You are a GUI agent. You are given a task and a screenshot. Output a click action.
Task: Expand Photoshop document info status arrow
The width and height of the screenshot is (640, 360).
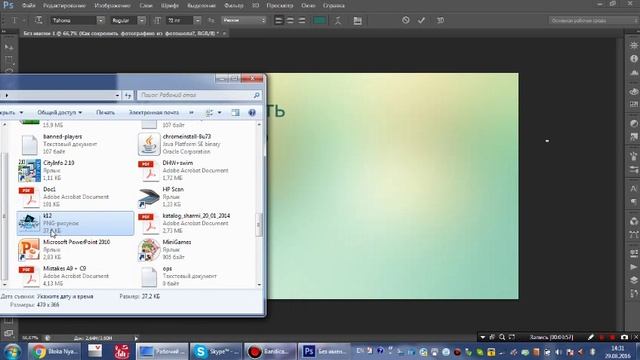click(x=136, y=338)
